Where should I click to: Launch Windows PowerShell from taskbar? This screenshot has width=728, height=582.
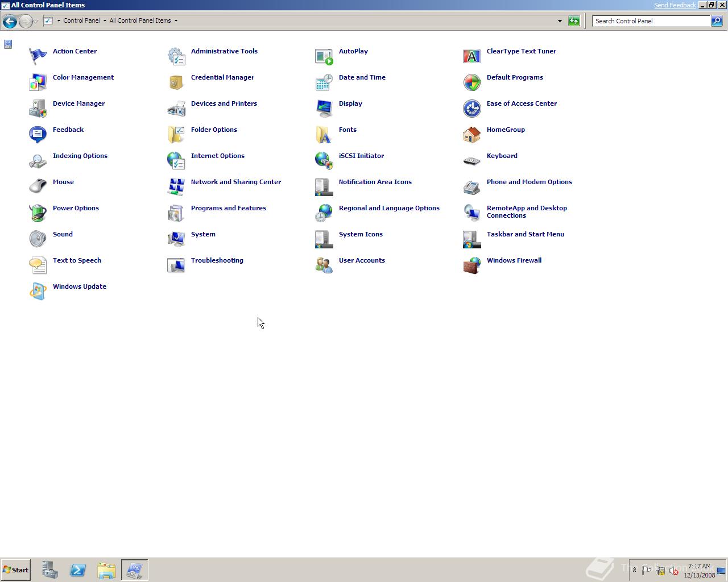click(x=78, y=570)
